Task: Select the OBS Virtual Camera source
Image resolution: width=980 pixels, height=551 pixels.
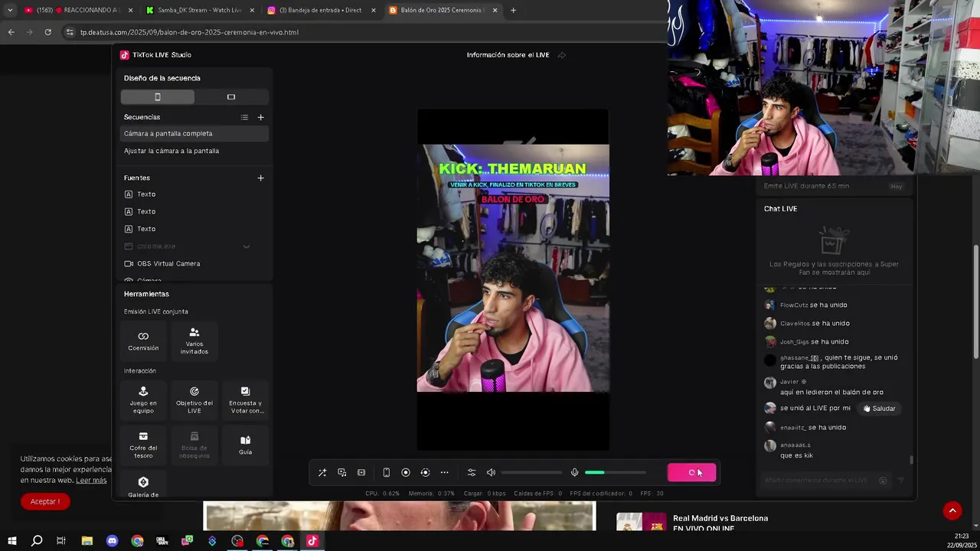Action: tap(194, 263)
